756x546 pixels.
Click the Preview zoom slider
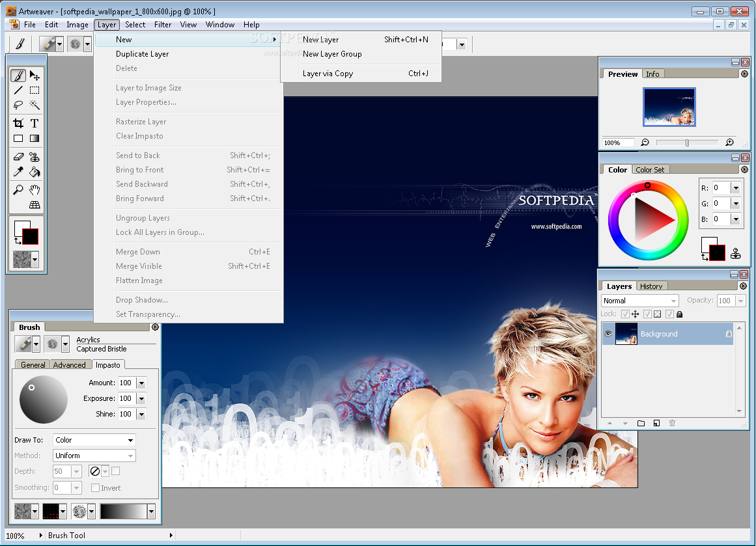pos(687,143)
